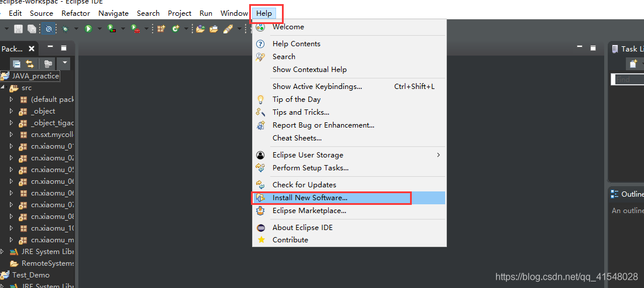Click the Open Type folder icon
The image size is (644, 288).
[x=200, y=29]
